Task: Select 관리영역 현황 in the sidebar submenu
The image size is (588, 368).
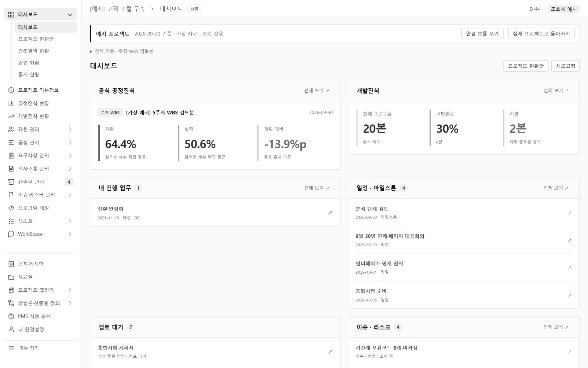Action: click(46, 51)
